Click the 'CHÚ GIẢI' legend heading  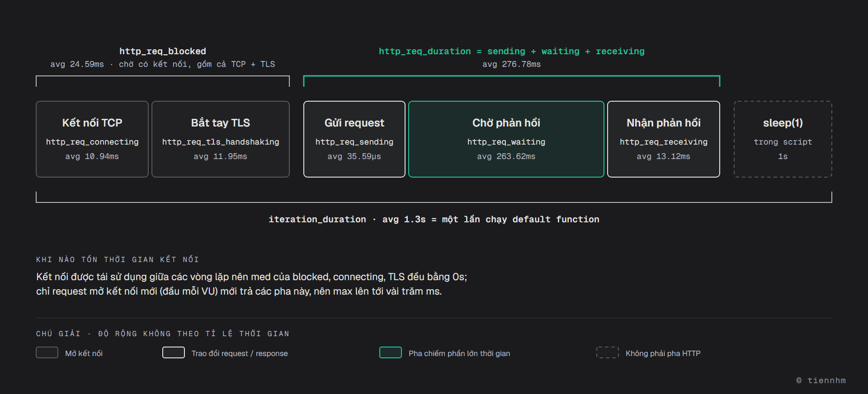point(163,333)
